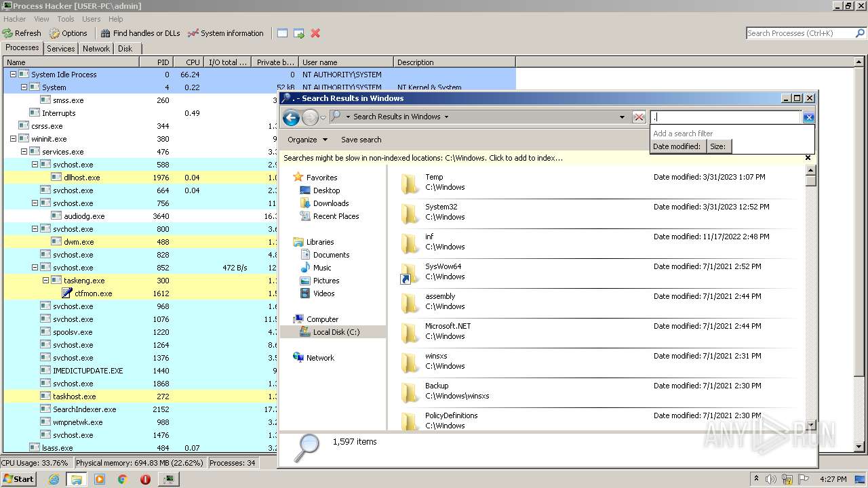Sort processes by the PID column header

(x=157, y=62)
